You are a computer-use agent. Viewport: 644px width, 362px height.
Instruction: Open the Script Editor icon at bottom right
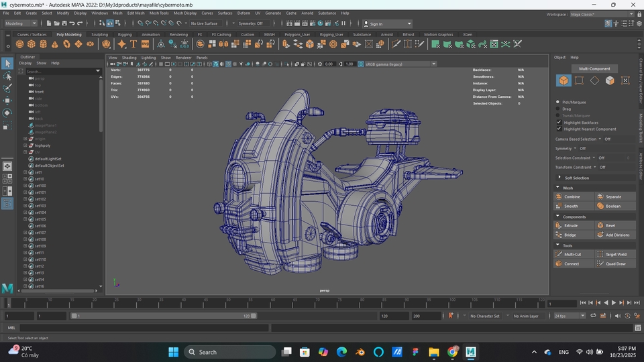click(638, 328)
